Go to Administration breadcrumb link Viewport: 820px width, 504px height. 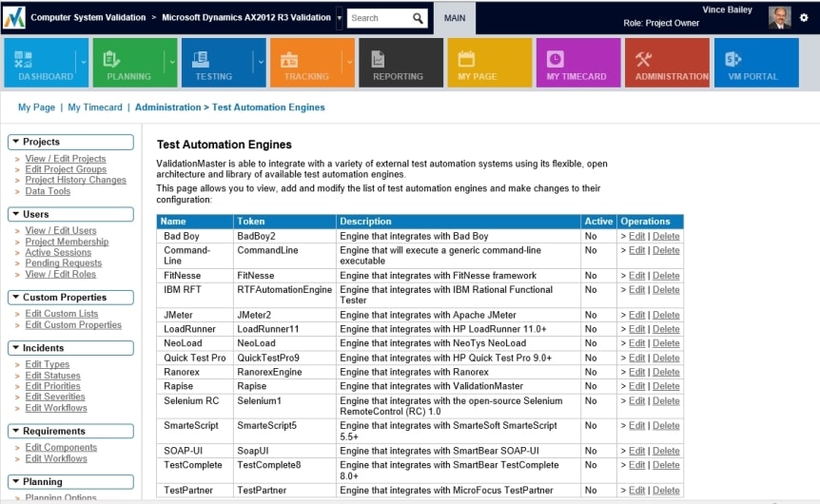pos(167,107)
